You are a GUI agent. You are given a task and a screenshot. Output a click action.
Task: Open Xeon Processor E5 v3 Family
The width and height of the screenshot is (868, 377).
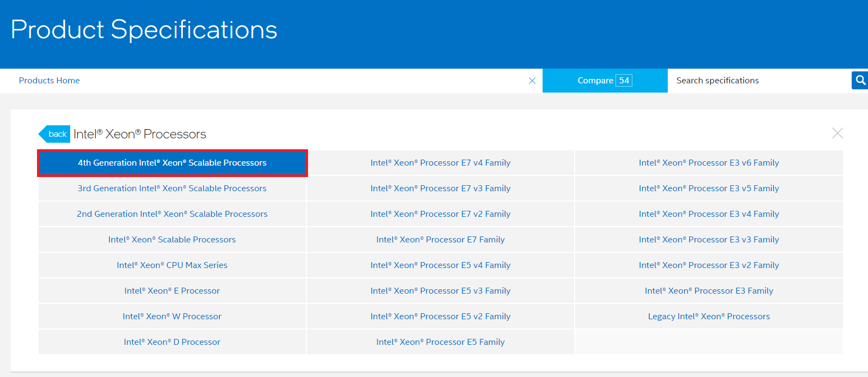coord(440,291)
